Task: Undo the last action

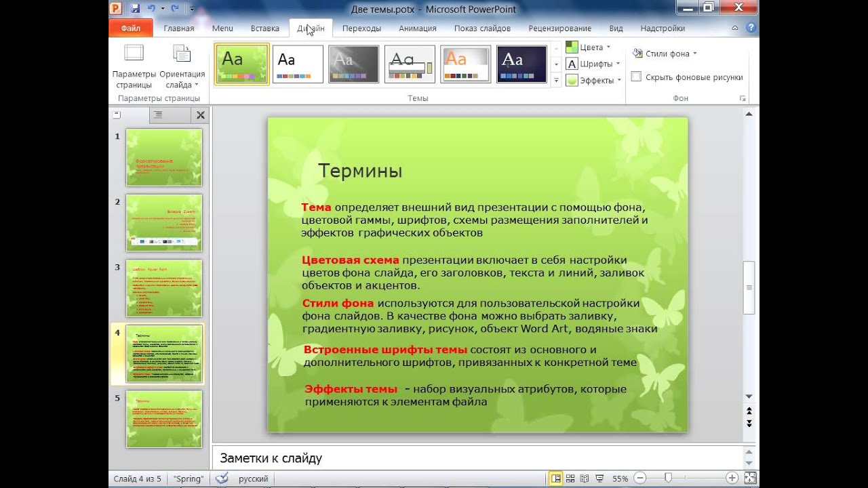Action: (x=151, y=9)
